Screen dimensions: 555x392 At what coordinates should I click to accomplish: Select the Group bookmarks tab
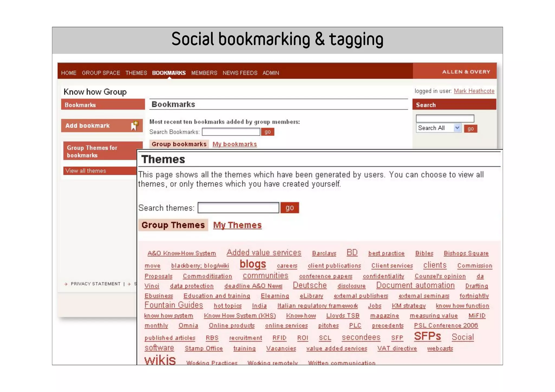pos(179,144)
